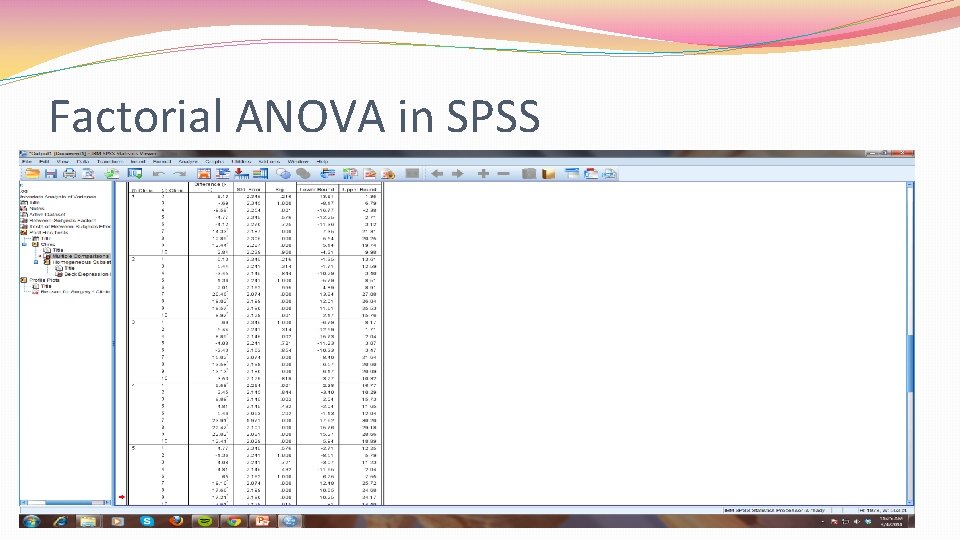Click the Windows Start button
Image resolution: width=960 pixels, height=540 pixels.
pyautogui.click(x=31, y=521)
